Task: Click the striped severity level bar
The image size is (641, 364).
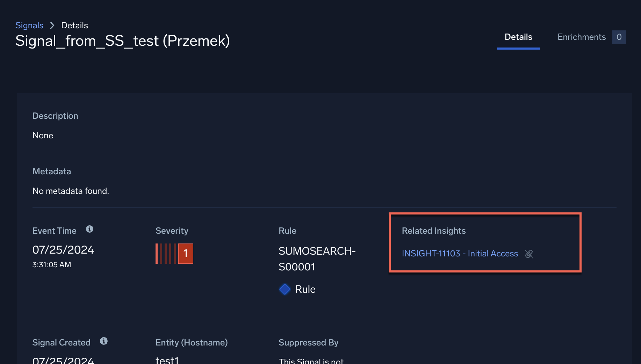Action: coord(166,254)
